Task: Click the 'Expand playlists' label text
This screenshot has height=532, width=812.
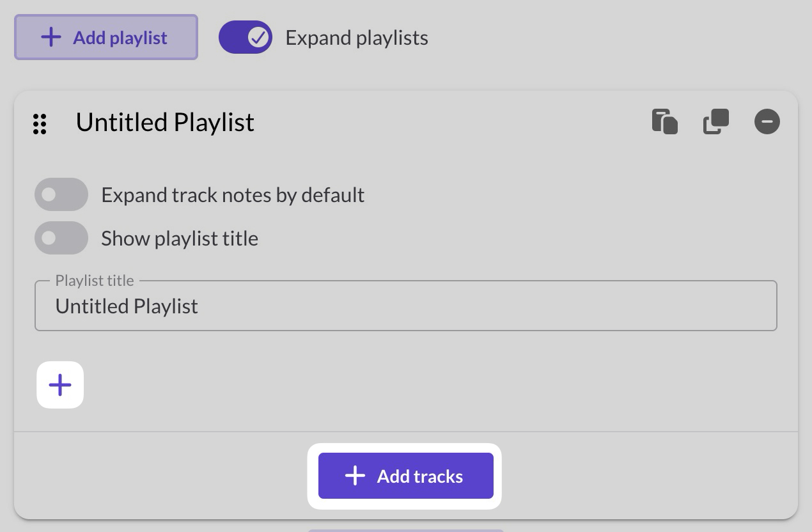Action: [357, 38]
